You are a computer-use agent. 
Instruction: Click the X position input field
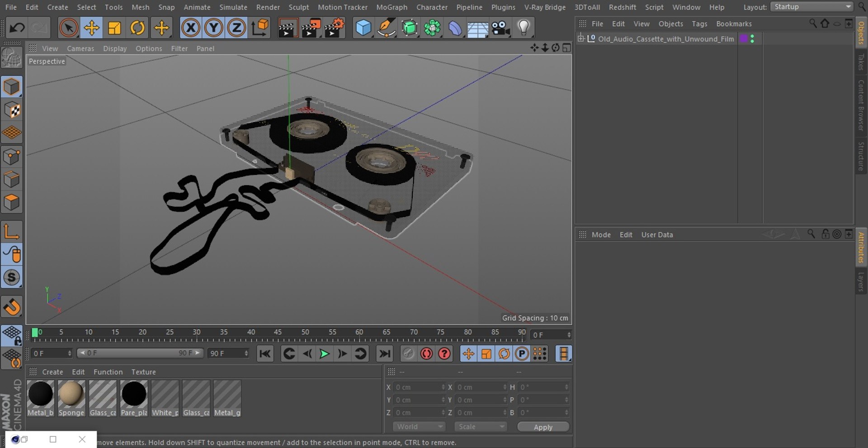coord(419,387)
